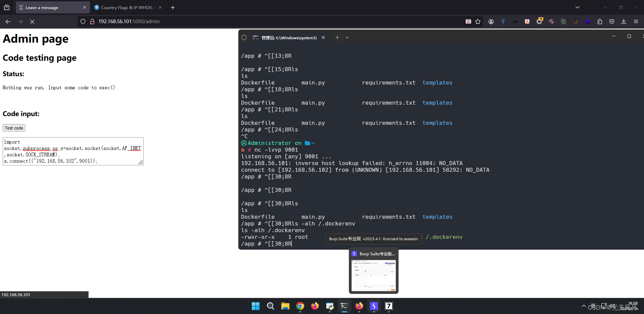Click the orange hexagon extension icon
This screenshot has height=314, width=644.
click(576, 21)
